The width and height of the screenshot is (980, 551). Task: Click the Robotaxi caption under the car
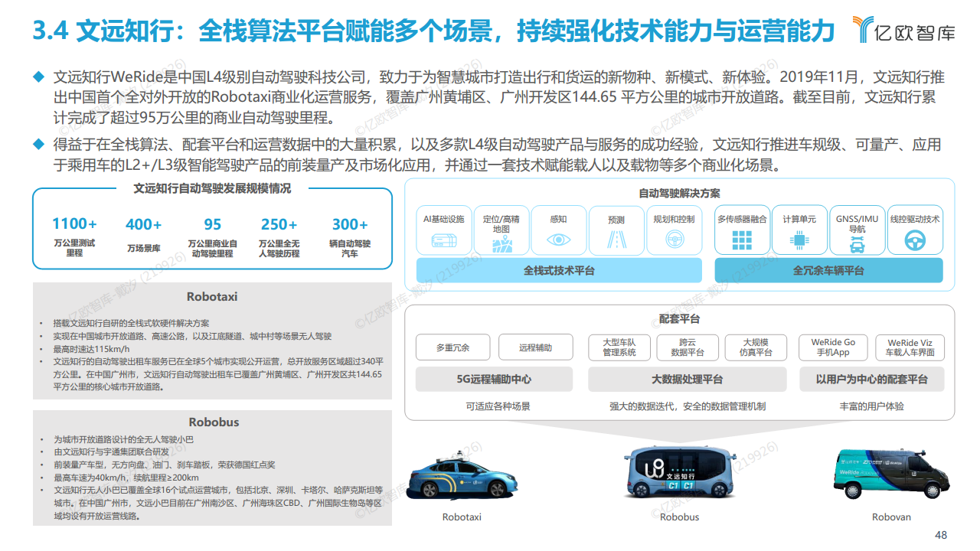(x=462, y=517)
